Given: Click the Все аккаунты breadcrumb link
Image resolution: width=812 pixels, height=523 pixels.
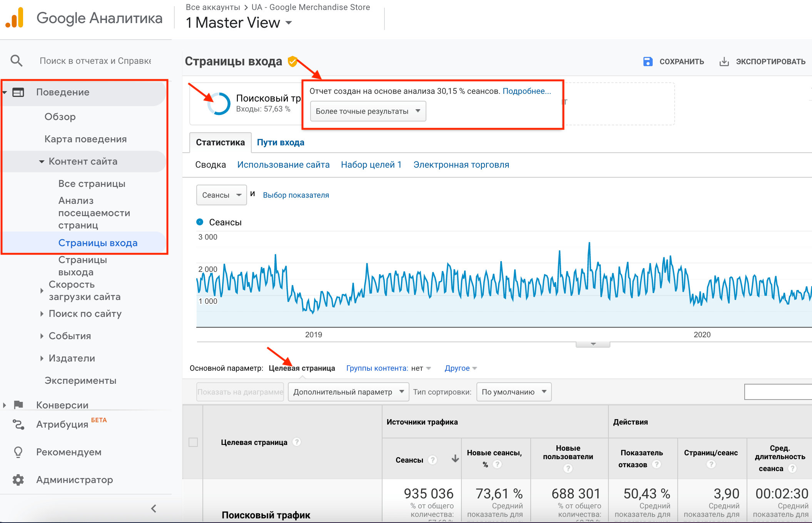Looking at the screenshot, I should pos(213,7).
